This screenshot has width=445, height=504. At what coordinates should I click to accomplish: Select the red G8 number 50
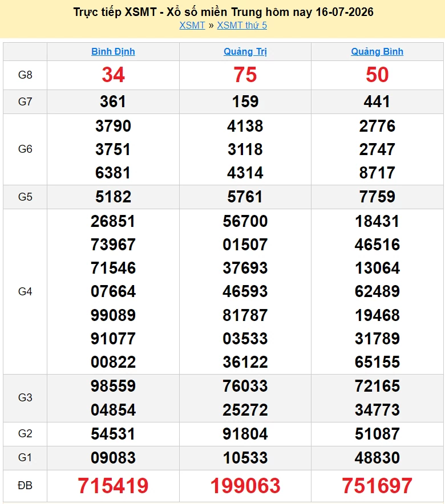[377, 75]
